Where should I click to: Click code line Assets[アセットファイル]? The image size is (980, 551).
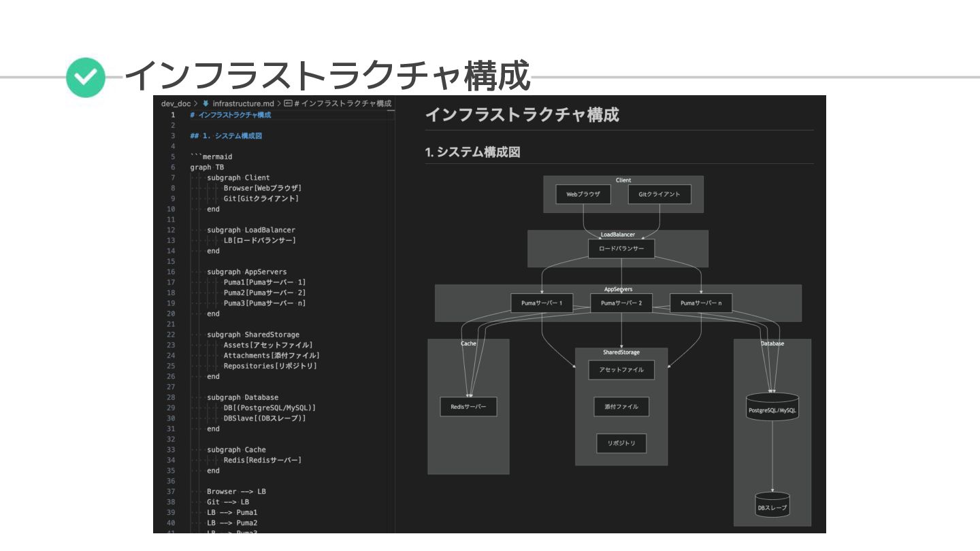click(x=268, y=345)
